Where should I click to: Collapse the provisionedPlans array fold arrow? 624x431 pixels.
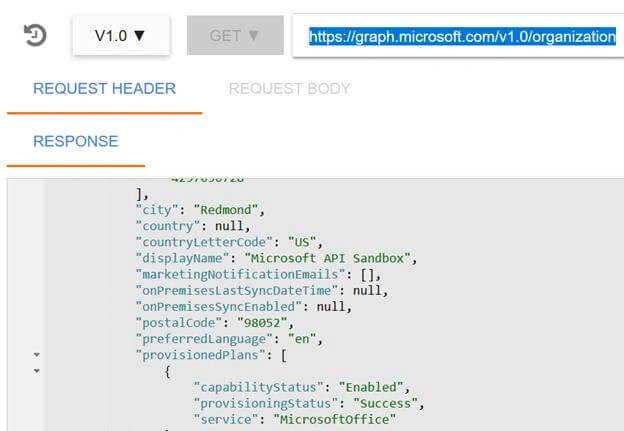[37, 354]
